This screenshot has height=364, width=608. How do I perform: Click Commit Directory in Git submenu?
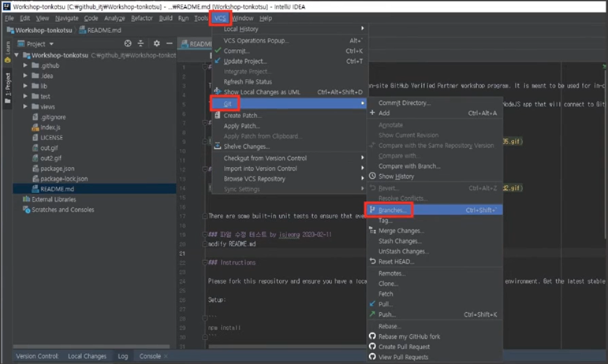pyautogui.click(x=435, y=103)
